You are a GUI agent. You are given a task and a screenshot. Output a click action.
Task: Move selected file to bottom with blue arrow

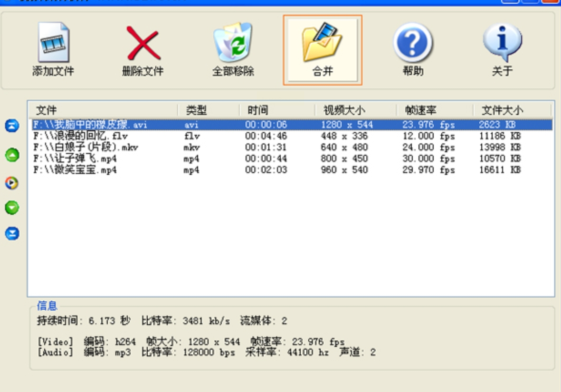12,233
